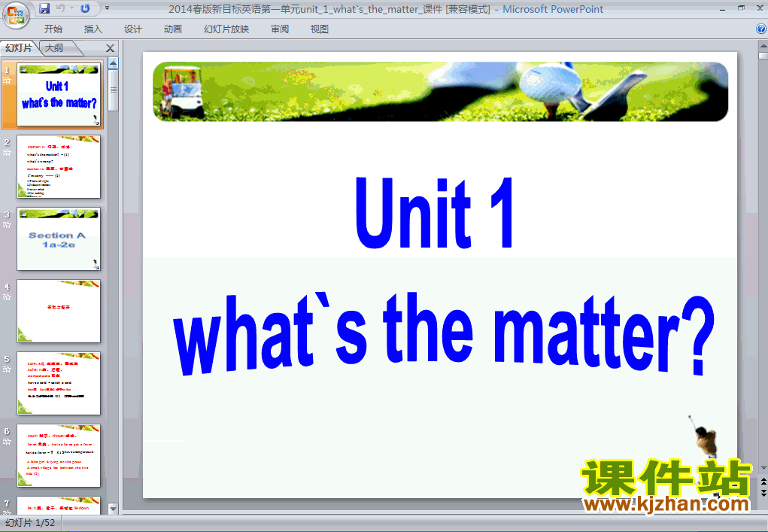768x532 pixels.
Task: Open the Office button menu
Action: tap(16, 15)
